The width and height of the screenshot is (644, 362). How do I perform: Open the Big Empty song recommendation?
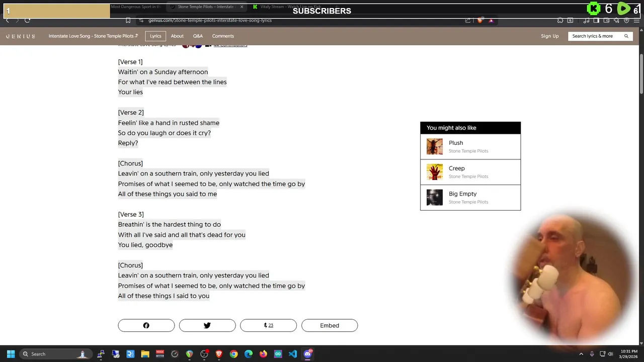(470, 198)
